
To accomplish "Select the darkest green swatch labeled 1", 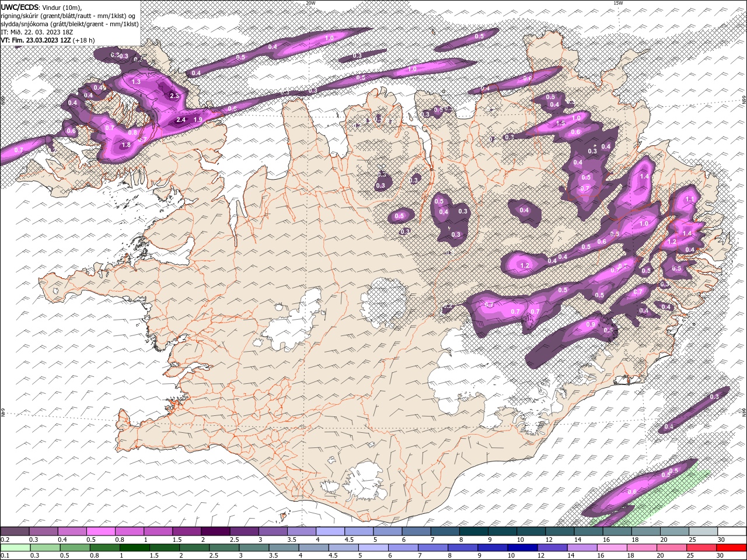I will [x=134, y=547].
